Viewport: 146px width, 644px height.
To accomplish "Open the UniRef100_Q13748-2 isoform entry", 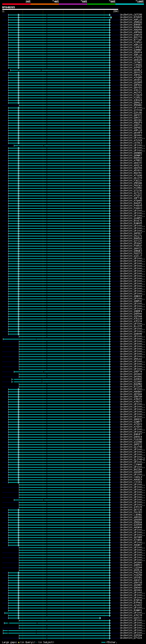I will pyautogui.click(x=132, y=459).
